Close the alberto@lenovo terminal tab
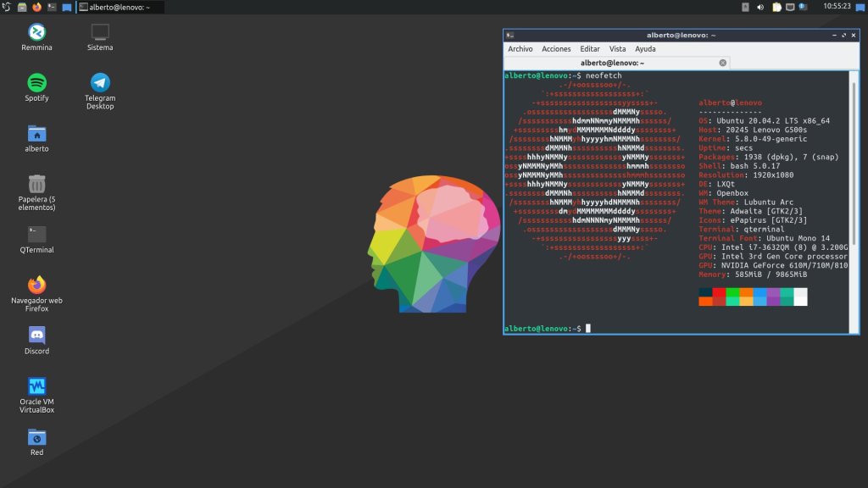The image size is (868, 488). pyautogui.click(x=723, y=63)
